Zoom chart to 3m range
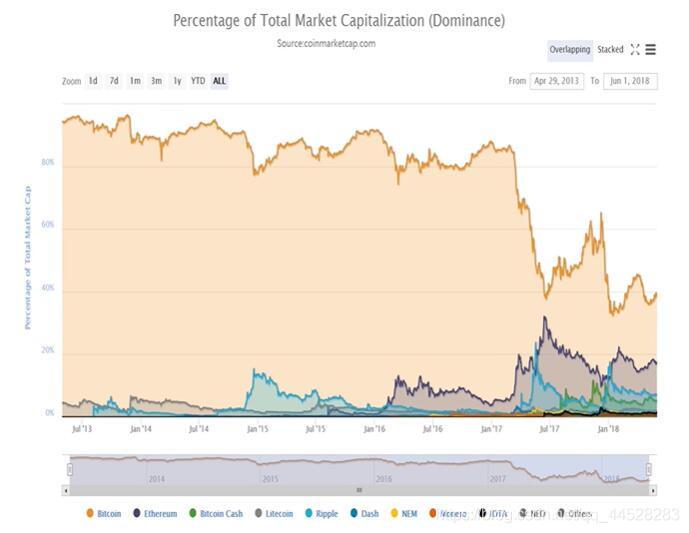Screen dimensions: 689x533 (156, 81)
